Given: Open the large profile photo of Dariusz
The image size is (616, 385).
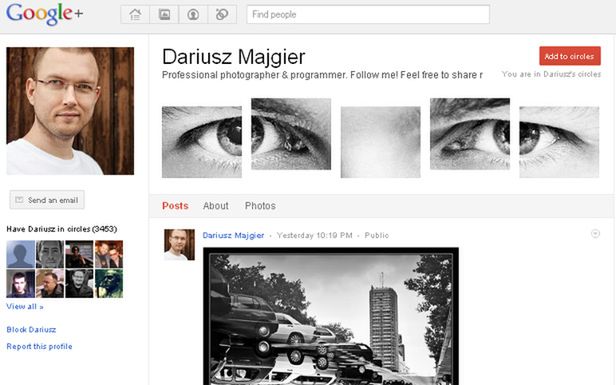Looking at the screenshot, I should click(70, 111).
